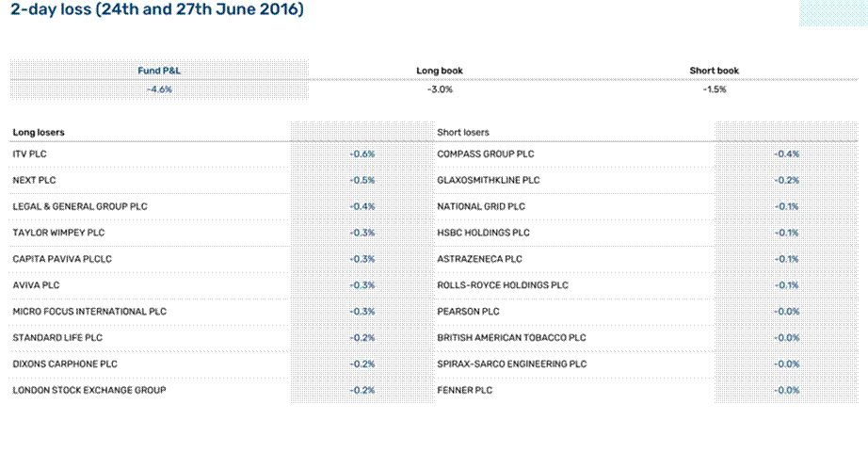Select HSBC Holdings' -0.1% value
868x469 pixels.
click(787, 233)
